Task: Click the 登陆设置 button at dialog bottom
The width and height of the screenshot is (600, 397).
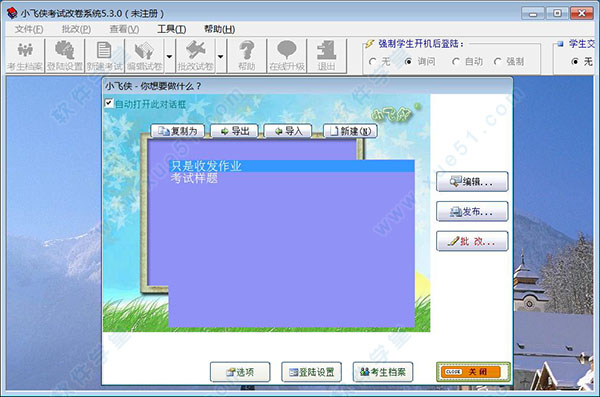Action: (311, 372)
